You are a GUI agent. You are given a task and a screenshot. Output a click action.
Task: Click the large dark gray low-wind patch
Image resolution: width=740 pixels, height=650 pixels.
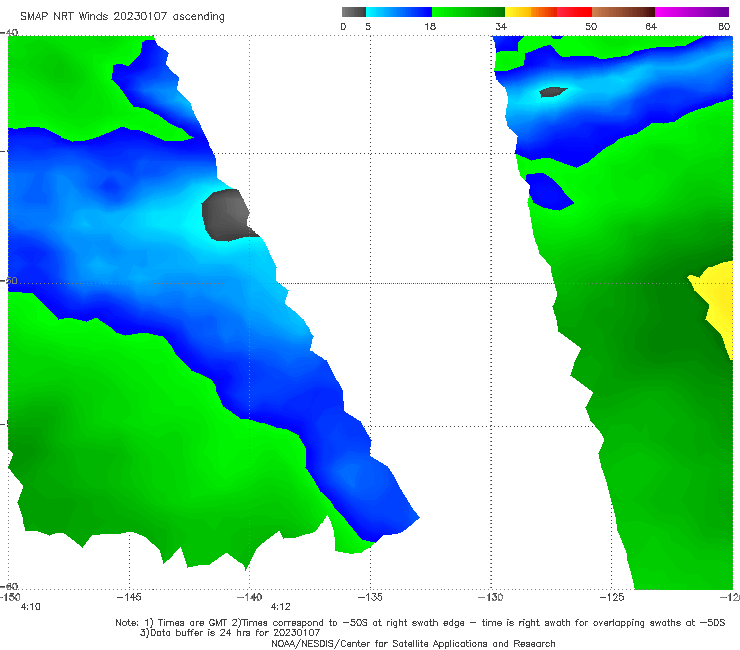coord(227,215)
